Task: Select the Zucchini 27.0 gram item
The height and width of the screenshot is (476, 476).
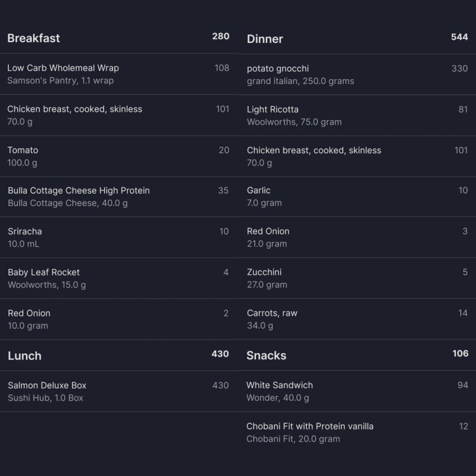Action: [357, 278]
